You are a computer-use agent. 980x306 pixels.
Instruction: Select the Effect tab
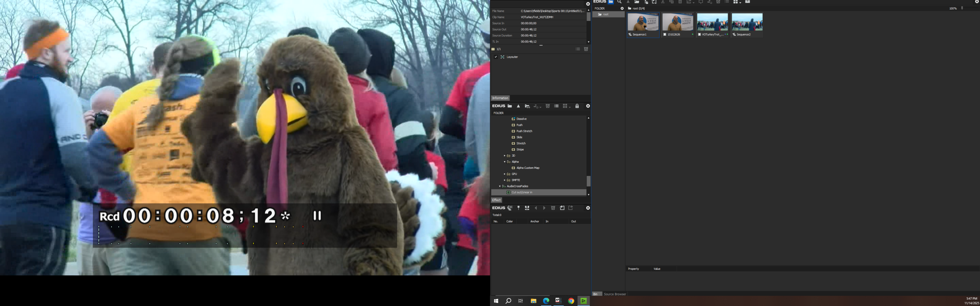pos(496,200)
